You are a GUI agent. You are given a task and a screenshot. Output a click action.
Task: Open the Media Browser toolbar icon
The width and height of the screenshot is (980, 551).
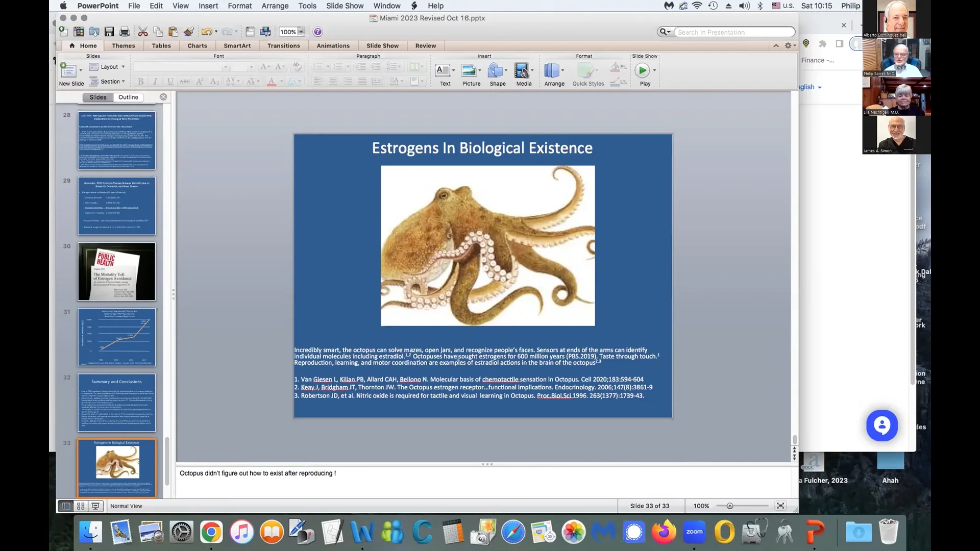tap(265, 32)
